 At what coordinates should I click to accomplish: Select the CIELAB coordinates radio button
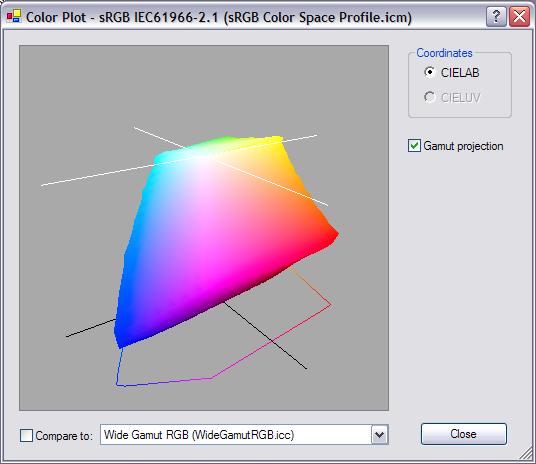[429, 72]
